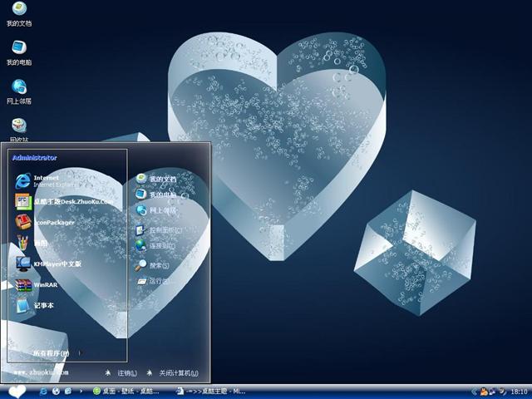Switch to 桌面 - 壁纸 - 桌酷 taskbar window
Image resolution: width=532 pixels, height=399 pixels.
click(x=126, y=392)
